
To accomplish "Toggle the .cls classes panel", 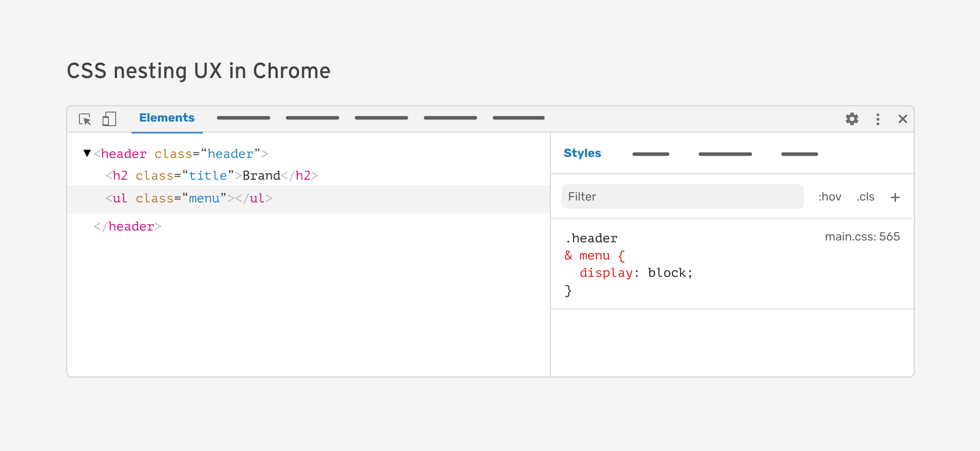I will click(865, 197).
